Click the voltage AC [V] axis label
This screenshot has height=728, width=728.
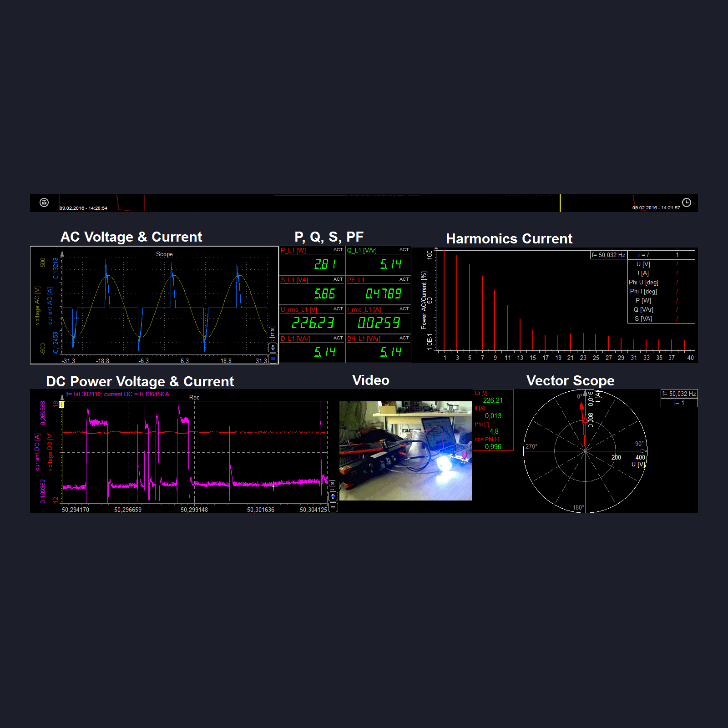coord(37,305)
